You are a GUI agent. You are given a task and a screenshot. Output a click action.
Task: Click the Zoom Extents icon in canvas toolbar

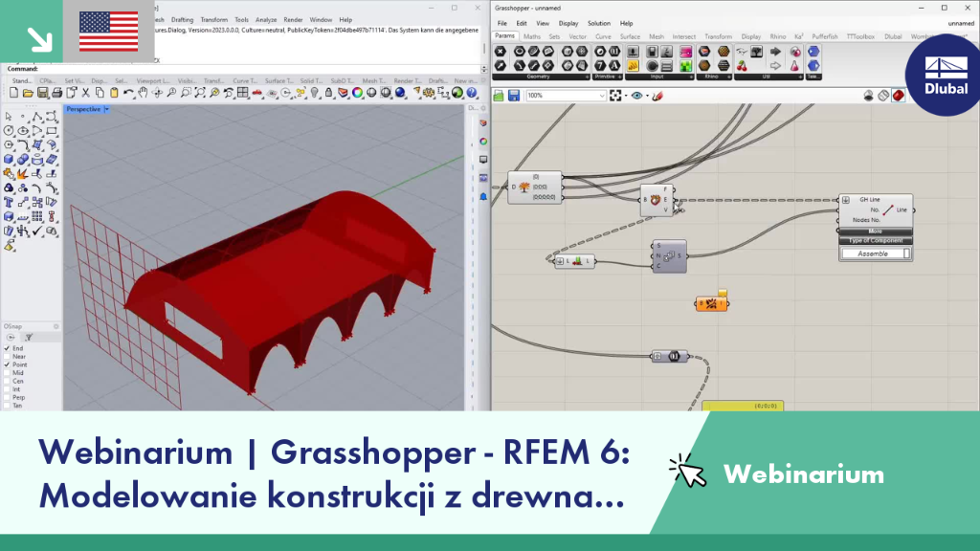[615, 96]
